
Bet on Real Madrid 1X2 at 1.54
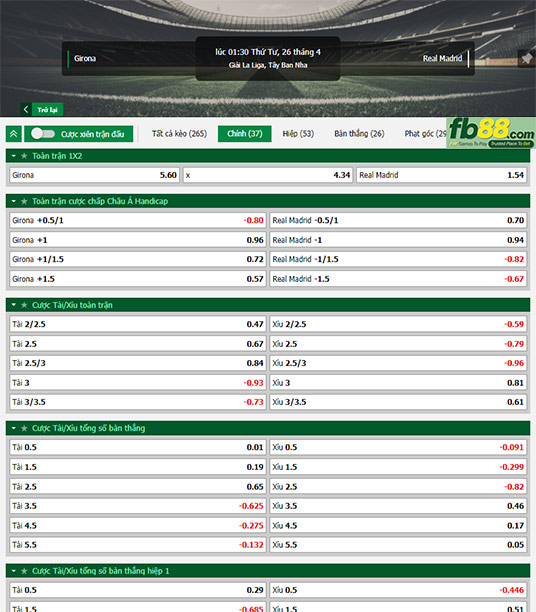pos(442,175)
